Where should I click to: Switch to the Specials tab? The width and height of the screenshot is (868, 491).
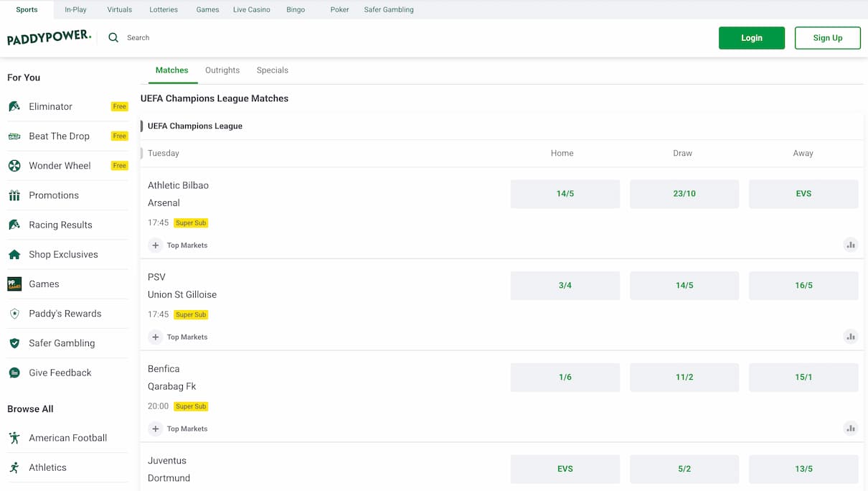(x=273, y=70)
